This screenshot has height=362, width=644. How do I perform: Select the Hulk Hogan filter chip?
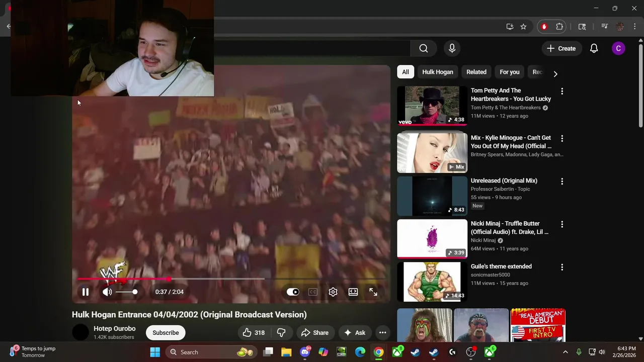tap(438, 72)
